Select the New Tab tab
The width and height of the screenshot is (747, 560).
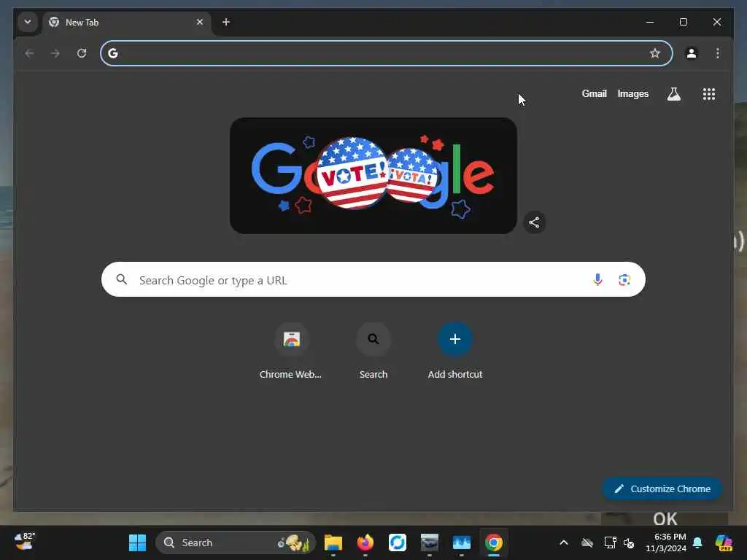[x=127, y=23]
